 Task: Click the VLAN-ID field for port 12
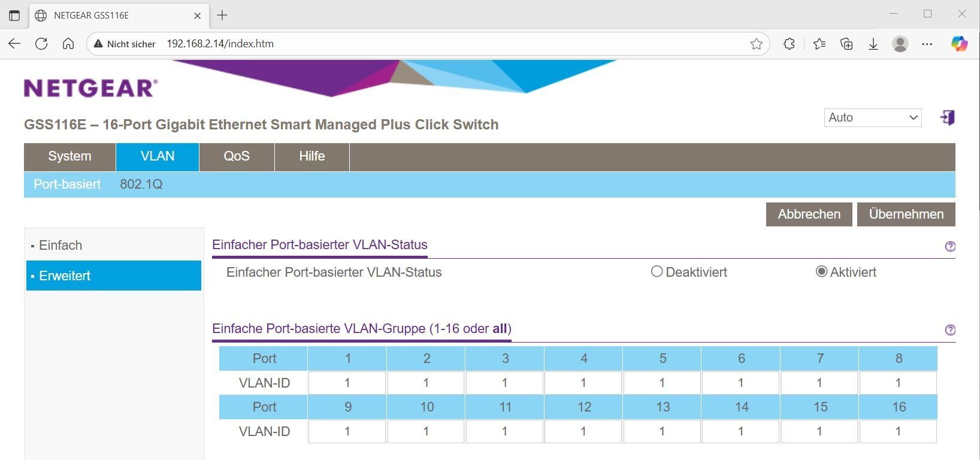[583, 431]
